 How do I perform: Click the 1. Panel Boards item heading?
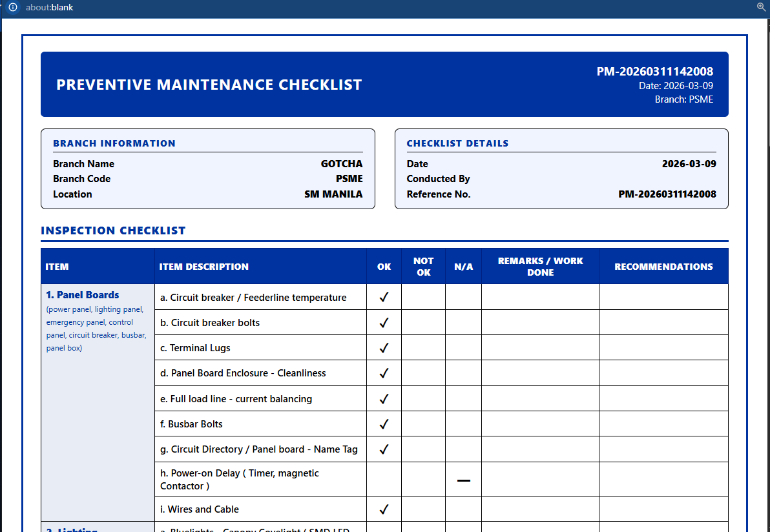click(x=83, y=295)
